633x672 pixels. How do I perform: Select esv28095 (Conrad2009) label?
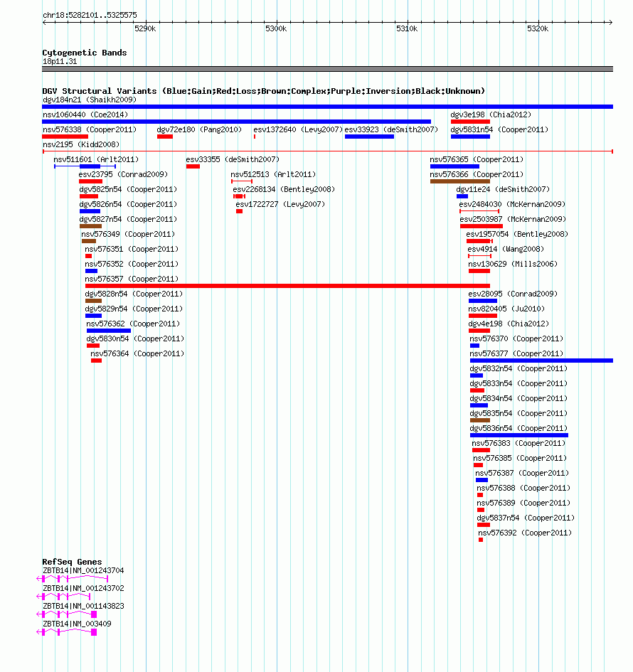[513, 294]
